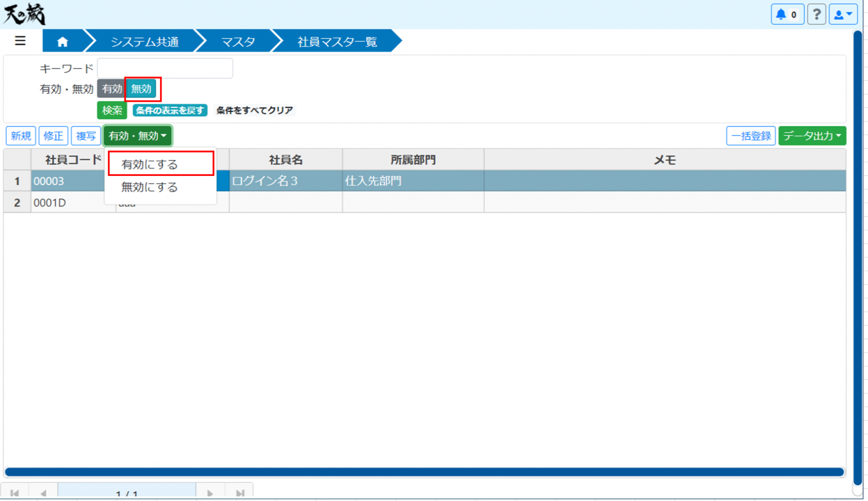Screen dimensions: 868x501
Task: Select row number 2 header
Action: (x=17, y=202)
